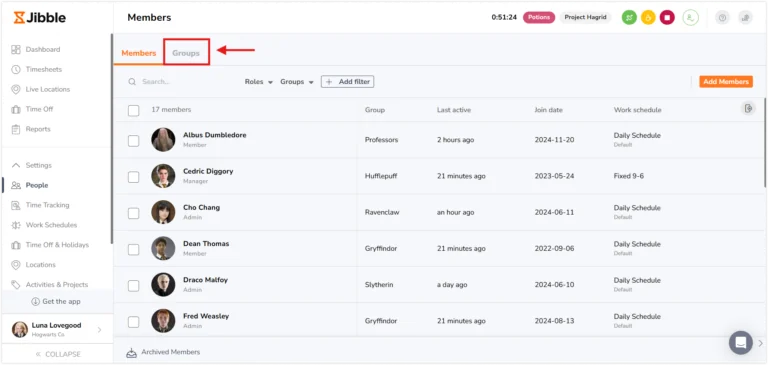The width and height of the screenshot is (768, 365).
Task: Expand the right side panel arrow
Action: point(760,343)
